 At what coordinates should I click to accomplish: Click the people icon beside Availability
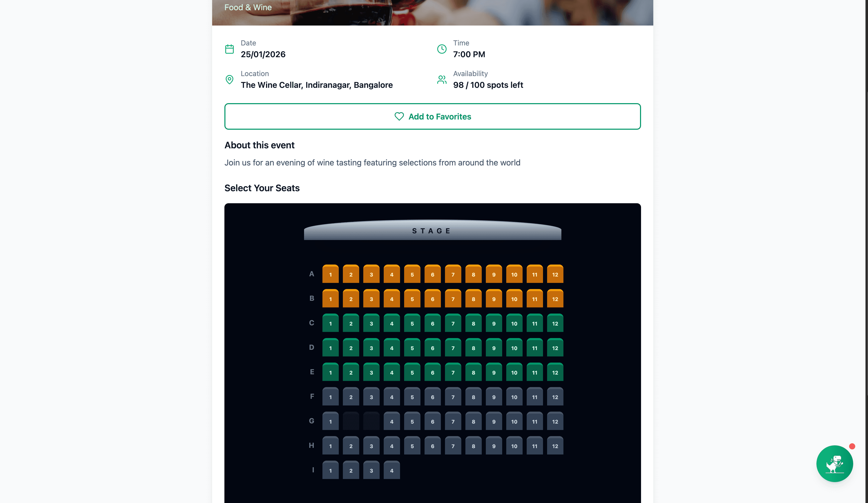[x=442, y=80]
